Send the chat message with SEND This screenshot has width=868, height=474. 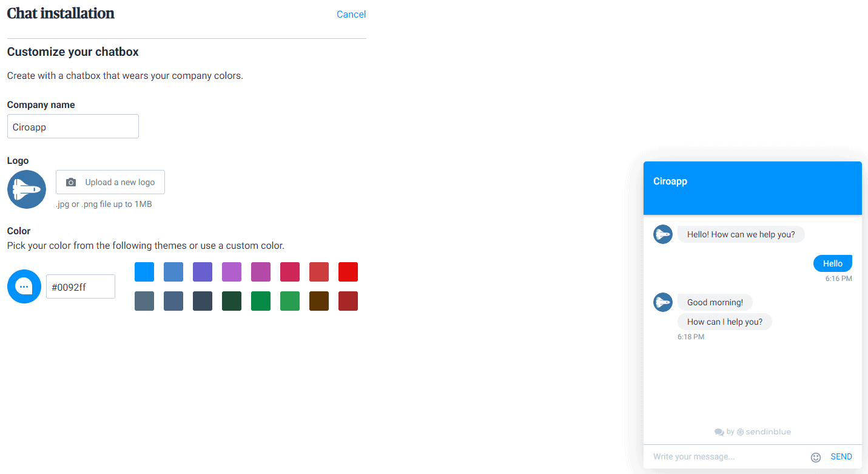pyautogui.click(x=841, y=457)
